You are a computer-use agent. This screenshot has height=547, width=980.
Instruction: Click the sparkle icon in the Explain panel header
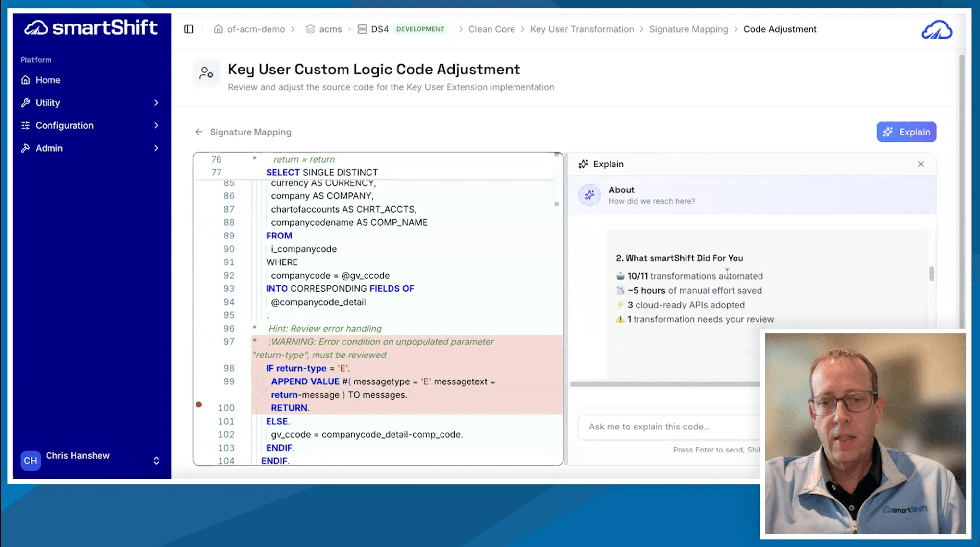point(583,164)
